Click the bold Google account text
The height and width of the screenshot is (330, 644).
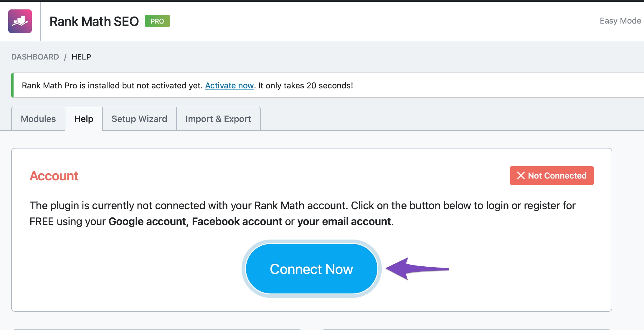tap(147, 222)
